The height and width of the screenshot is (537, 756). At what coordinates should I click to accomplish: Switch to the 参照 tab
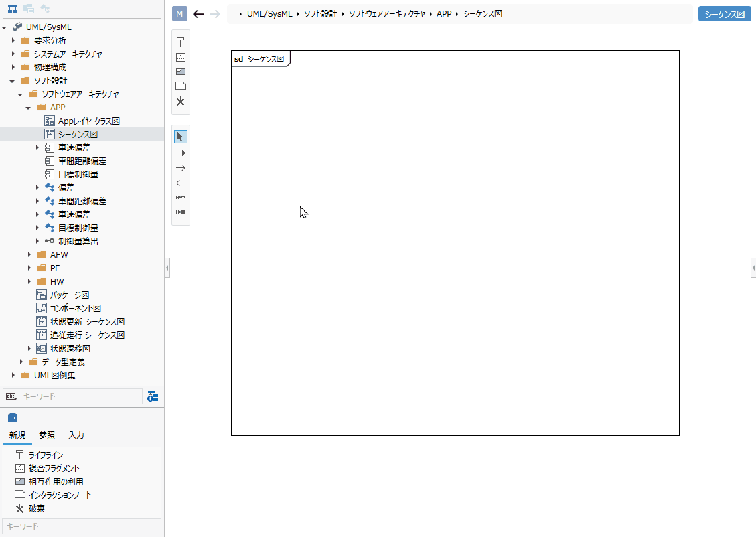coord(47,435)
